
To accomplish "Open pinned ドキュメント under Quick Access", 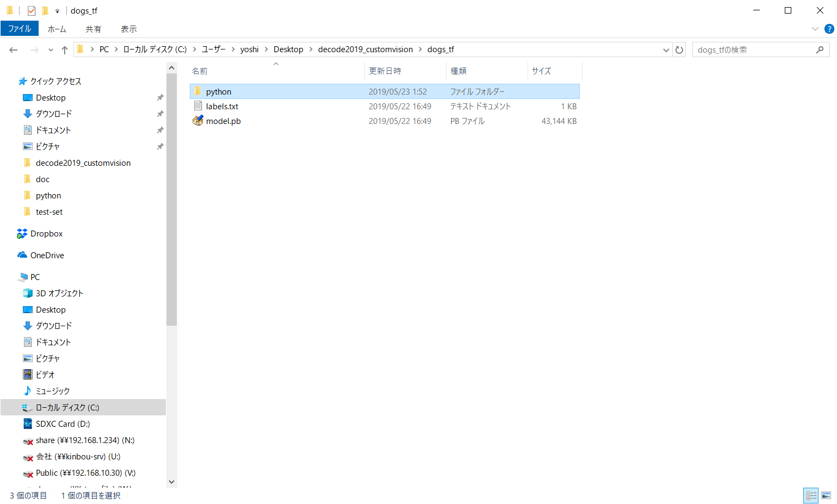I will (53, 130).
